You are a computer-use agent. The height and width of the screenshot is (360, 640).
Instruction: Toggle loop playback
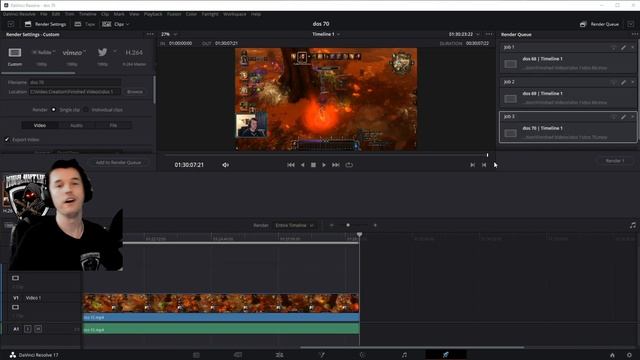pos(349,165)
